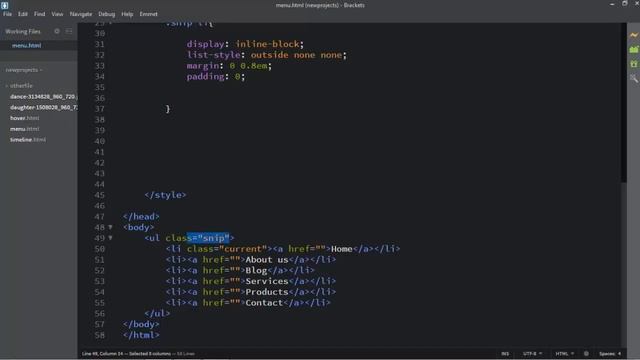
Task: Open the Extension Manager icon
Action: coord(633,49)
